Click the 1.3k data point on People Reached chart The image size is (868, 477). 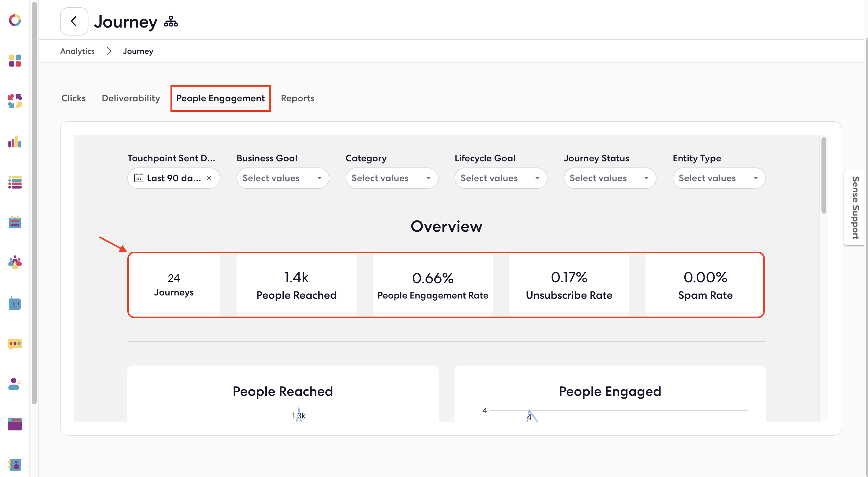[x=298, y=416]
